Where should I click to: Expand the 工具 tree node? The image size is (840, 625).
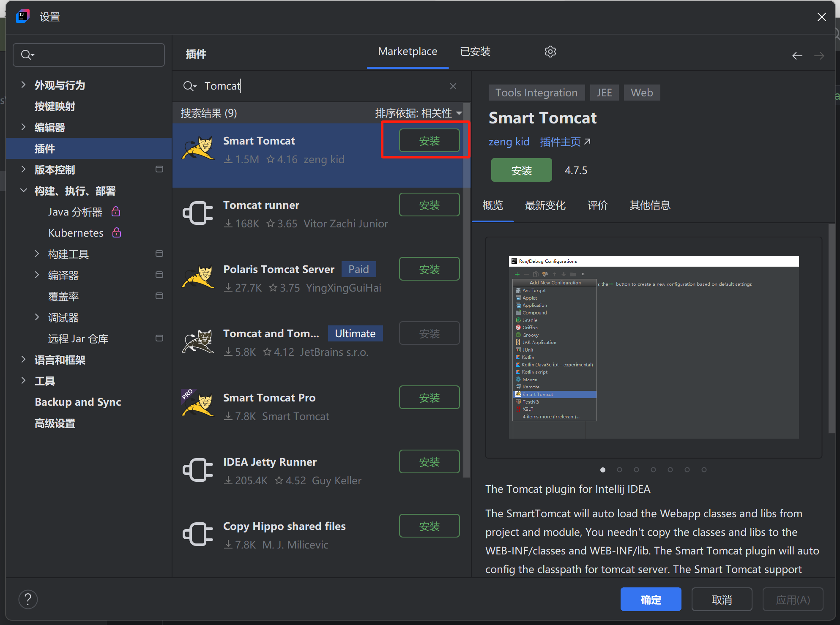coord(24,380)
